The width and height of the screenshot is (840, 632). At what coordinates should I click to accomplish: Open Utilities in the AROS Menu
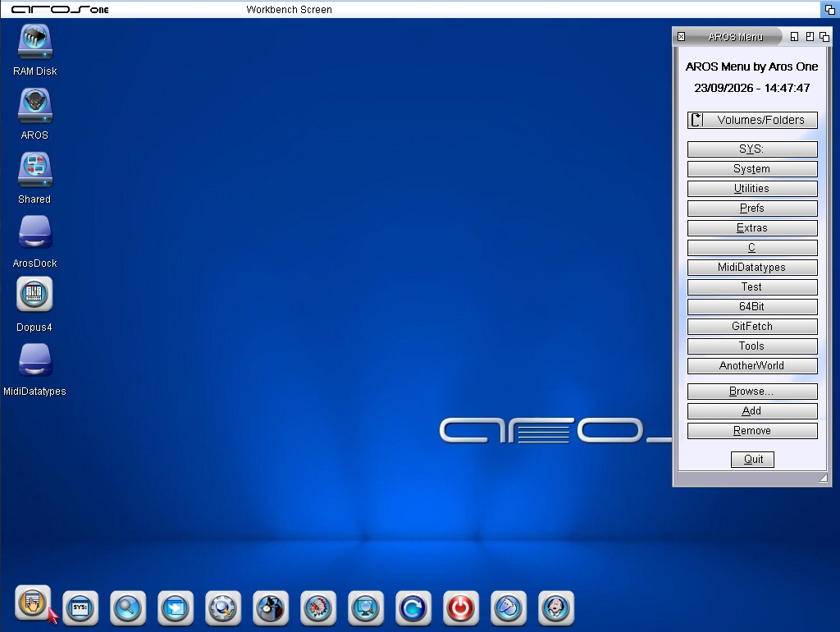(x=752, y=189)
